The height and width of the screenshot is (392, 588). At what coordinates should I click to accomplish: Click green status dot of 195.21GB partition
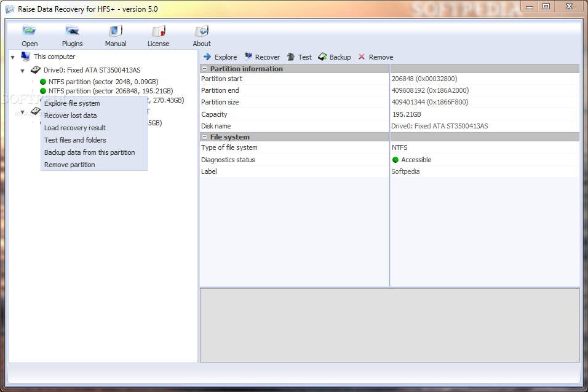pos(43,91)
